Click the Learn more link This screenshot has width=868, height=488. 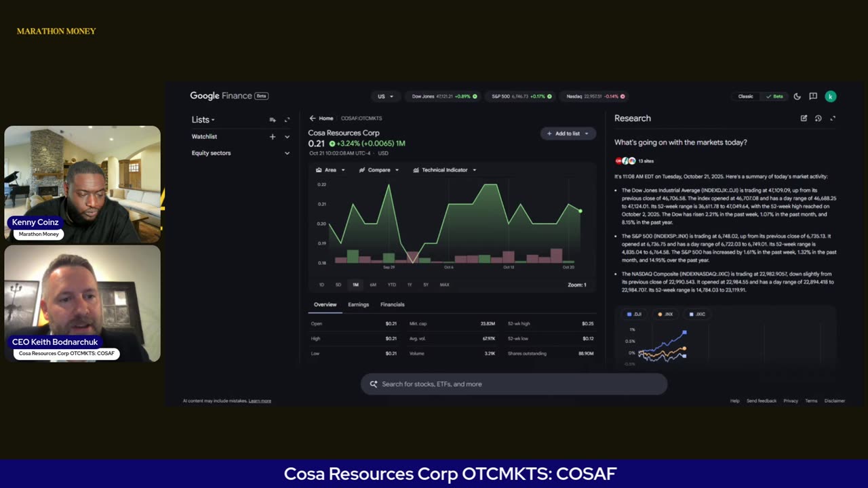[x=260, y=401]
